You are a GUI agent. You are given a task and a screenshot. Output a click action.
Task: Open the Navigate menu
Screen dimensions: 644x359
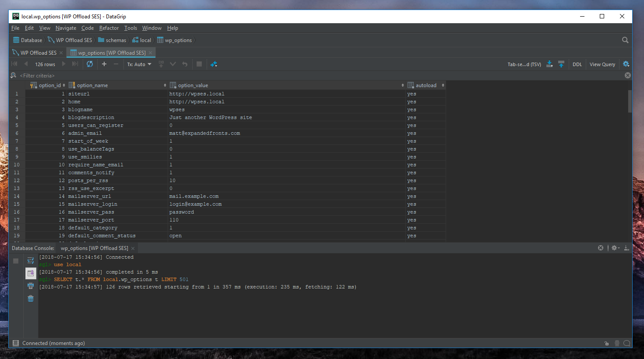click(66, 28)
